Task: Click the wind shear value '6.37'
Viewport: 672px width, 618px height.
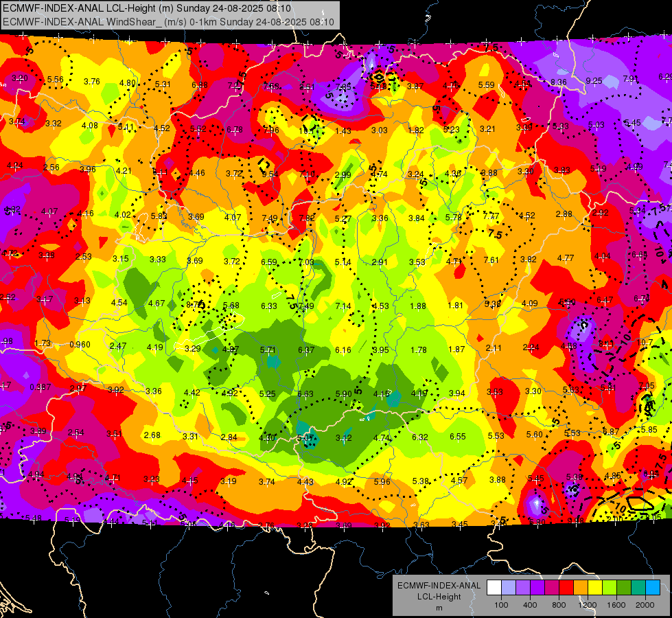Action: click(306, 350)
